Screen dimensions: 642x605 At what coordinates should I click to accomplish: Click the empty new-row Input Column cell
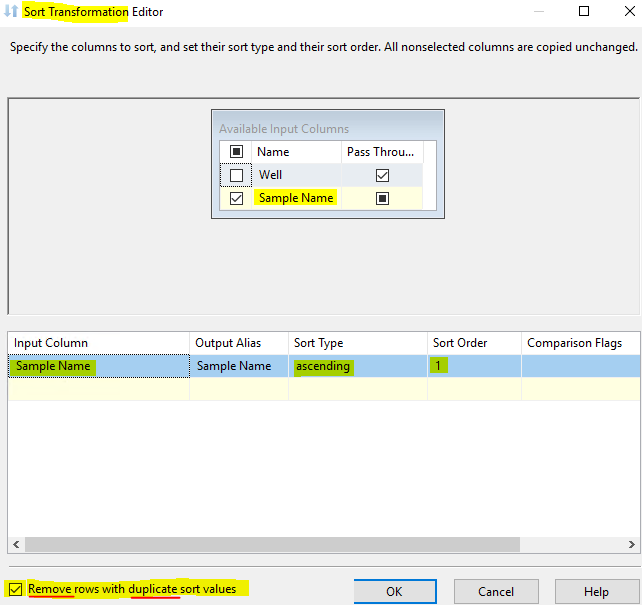[99, 389]
